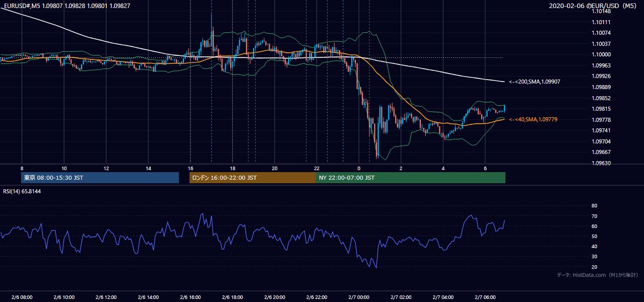Screen dimensions: 644x302
Task: Click the データ: HistData.com source credit
Action: [x=597, y=275]
